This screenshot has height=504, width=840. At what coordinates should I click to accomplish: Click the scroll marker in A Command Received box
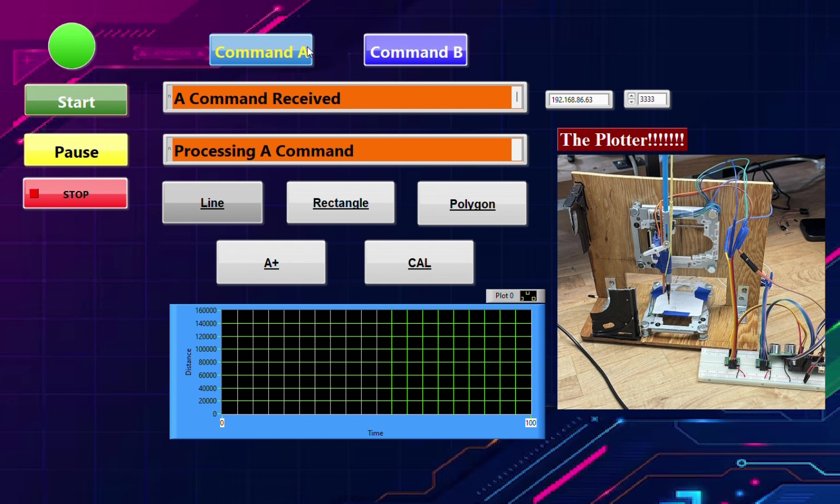(517, 98)
